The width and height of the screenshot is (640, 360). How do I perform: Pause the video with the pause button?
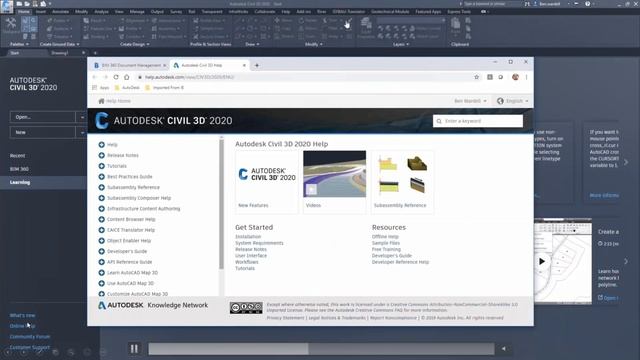pos(134,349)
